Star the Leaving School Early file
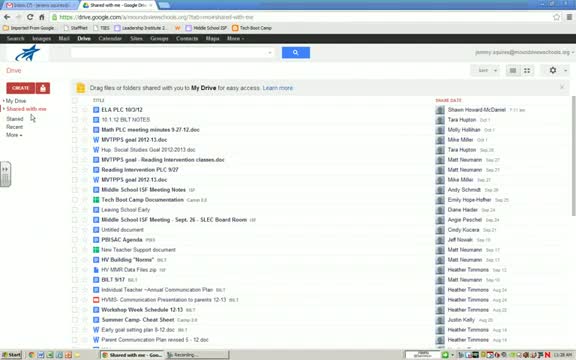Image resolution: width=576 pixels, height=360 pixels. 84,210
